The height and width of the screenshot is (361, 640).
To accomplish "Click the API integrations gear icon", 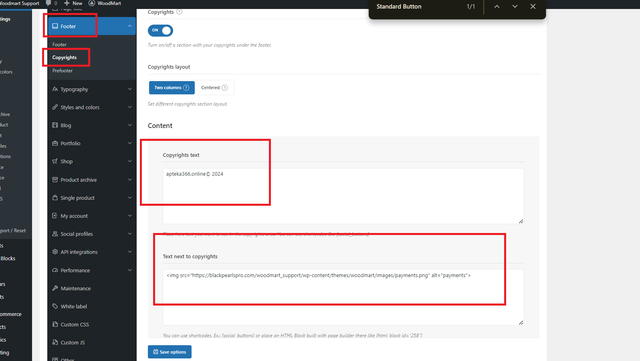I will pos(55,252).
